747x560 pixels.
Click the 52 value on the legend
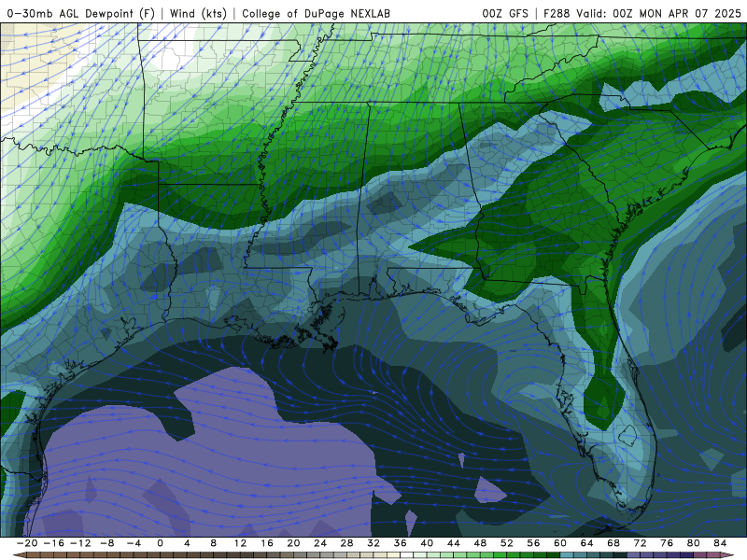[x=507, y=543]
